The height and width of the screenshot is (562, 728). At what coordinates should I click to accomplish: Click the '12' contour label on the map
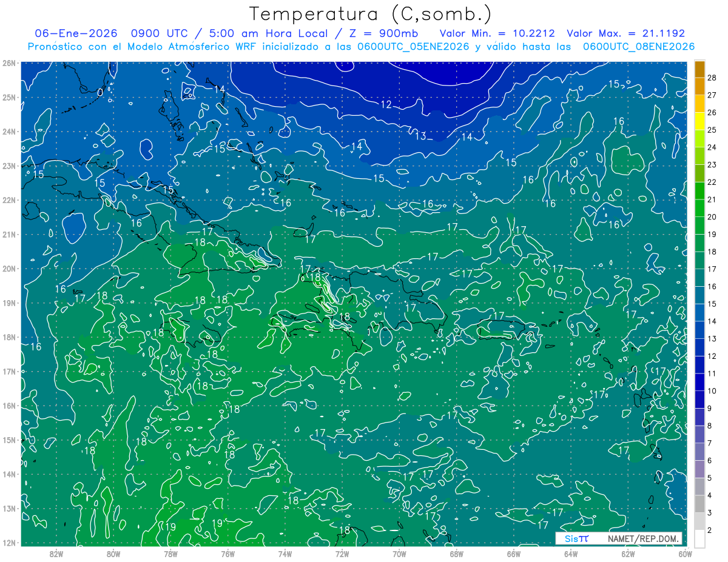[386, 104]
